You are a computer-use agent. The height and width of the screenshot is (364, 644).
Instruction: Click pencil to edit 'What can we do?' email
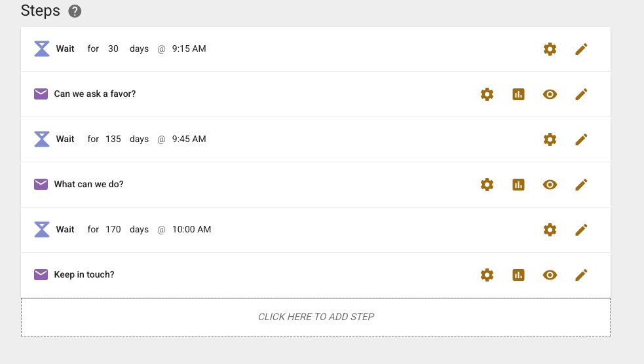point(581,185)
